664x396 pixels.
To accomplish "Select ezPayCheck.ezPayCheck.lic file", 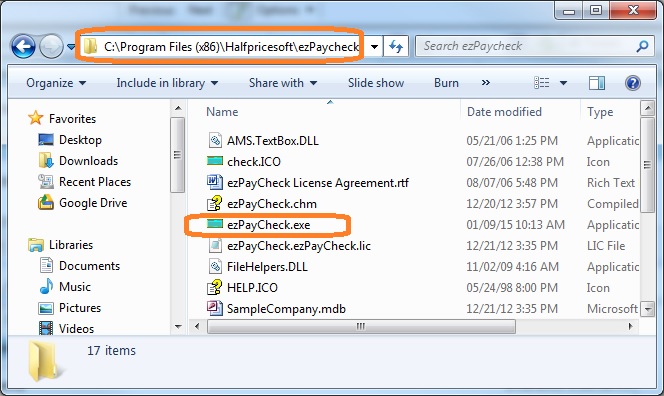I will coord(299,246).
